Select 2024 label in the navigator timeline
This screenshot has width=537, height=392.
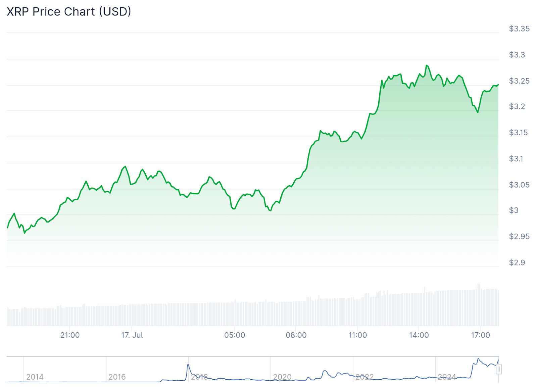pos(447,377)
